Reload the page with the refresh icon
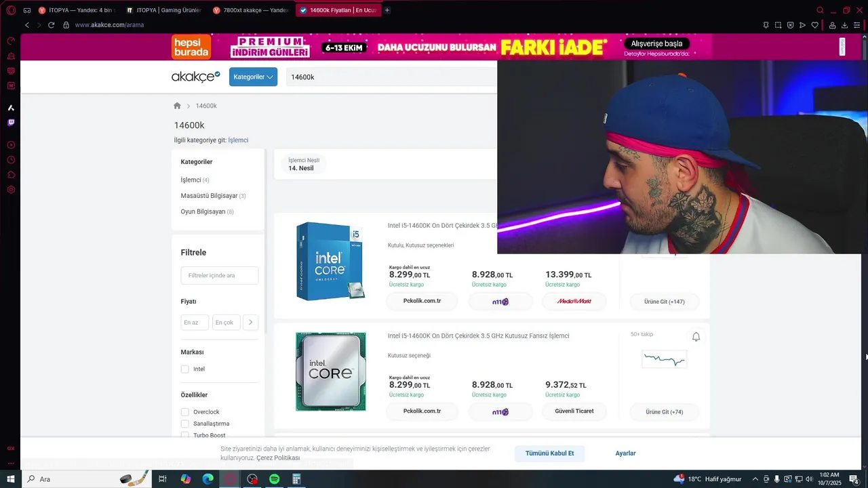This screenshot has height=488, width=868. [x=51, y=25]
